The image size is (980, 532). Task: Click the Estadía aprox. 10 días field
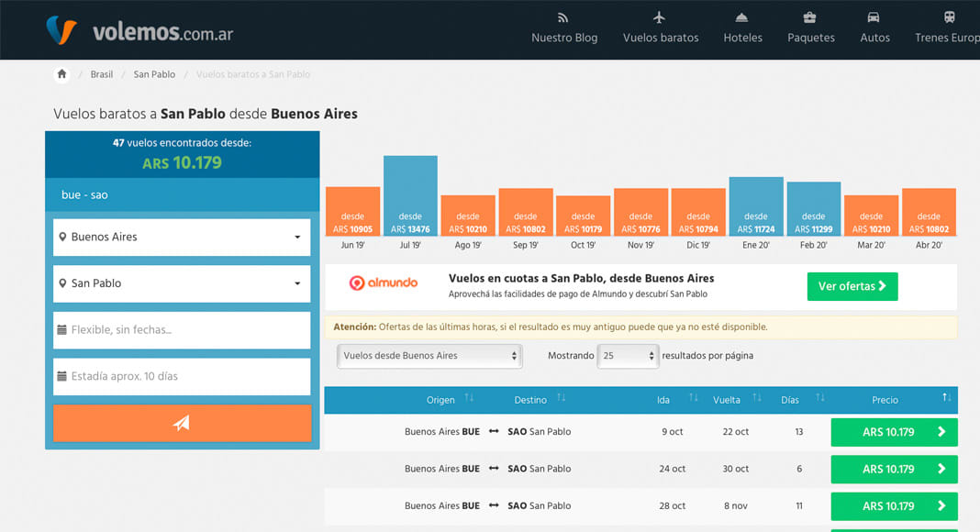pyautogui.click(x=182, y=376)
